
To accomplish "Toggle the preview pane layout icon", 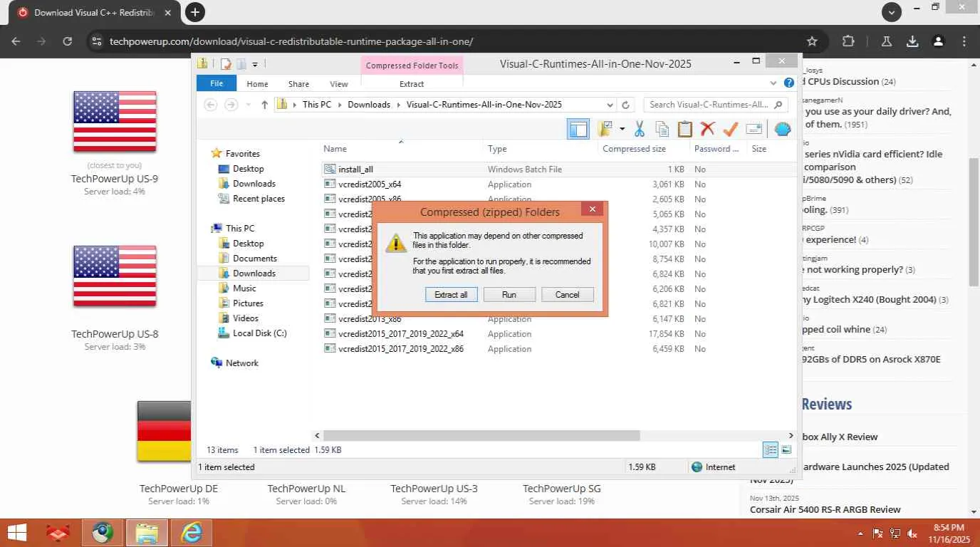I will [578, 129].
